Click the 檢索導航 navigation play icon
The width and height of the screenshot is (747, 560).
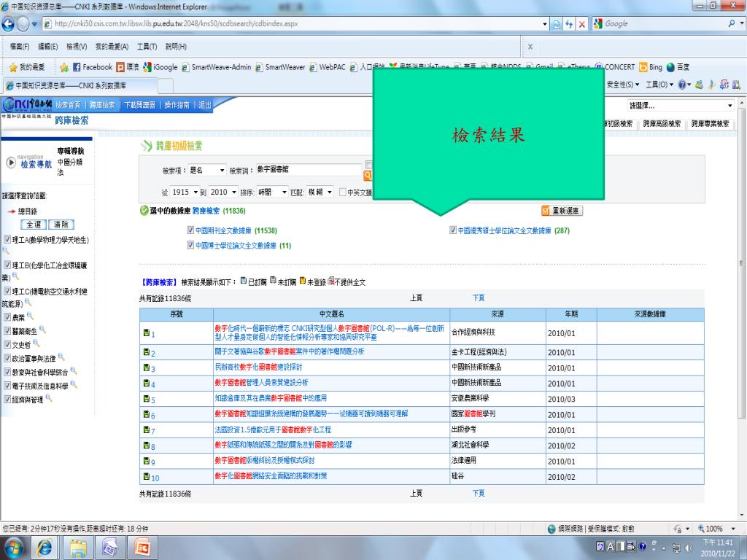click(11, 163)
